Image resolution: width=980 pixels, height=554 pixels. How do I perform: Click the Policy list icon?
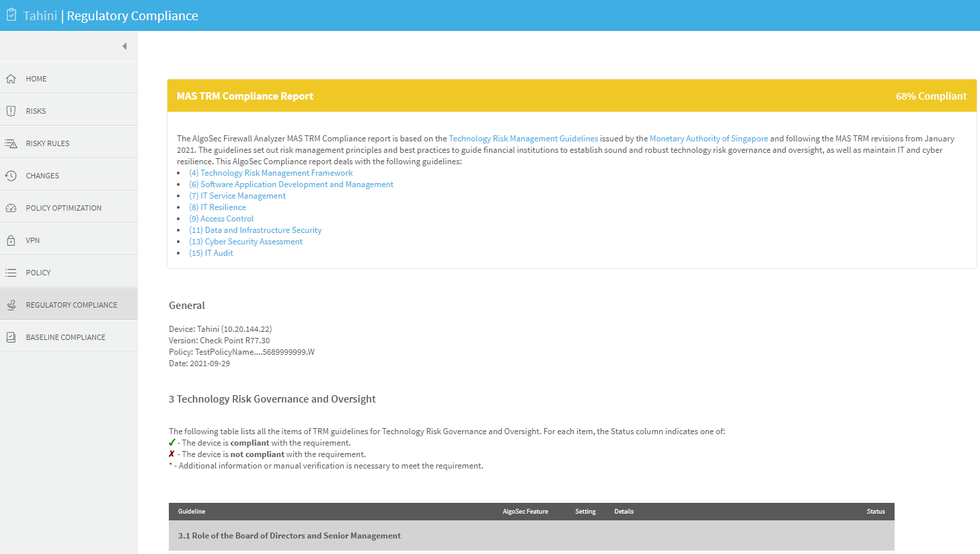pos(11,273)
